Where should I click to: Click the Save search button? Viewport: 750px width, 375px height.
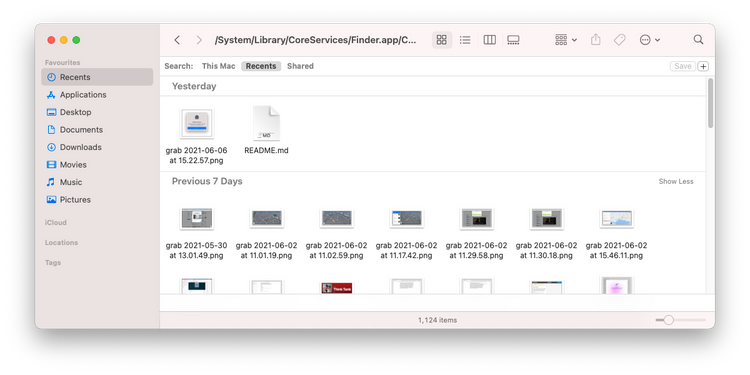683,66
